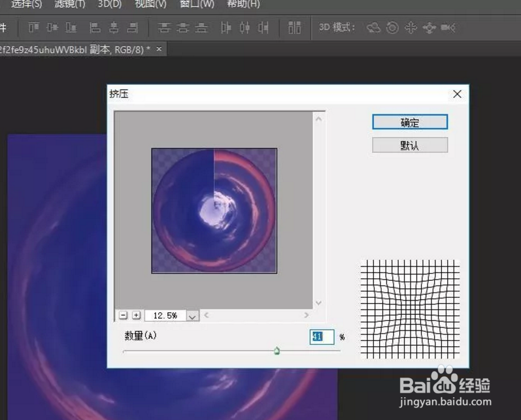Select the 3D camera zoom mode icon
This screenshot has height=420, width=521.
(448, 27)
